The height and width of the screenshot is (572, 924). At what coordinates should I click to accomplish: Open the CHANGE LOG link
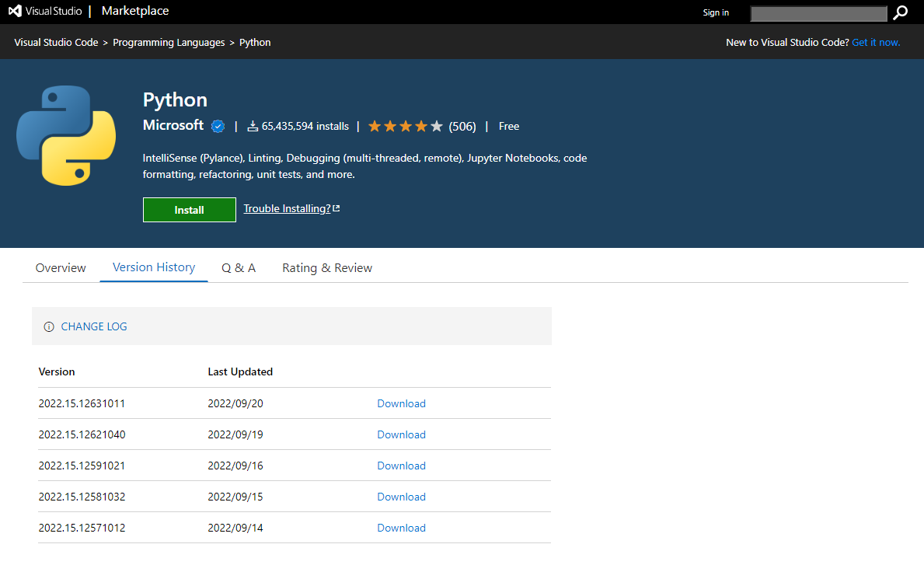point(94,326)
